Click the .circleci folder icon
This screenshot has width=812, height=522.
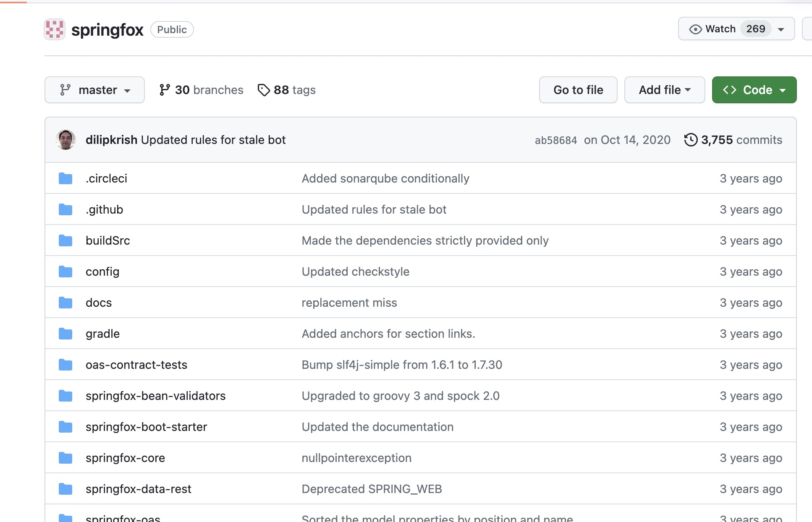pyautogui.click(x=65, y=178)
